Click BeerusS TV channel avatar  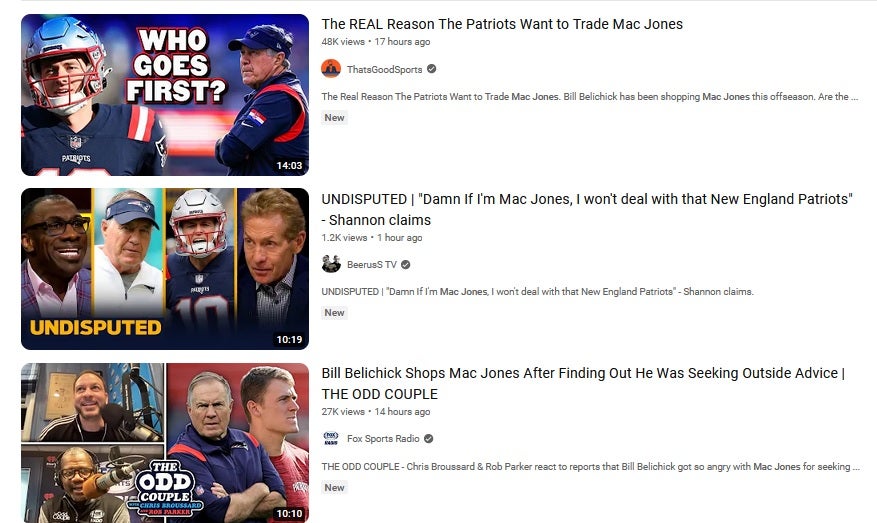(x=331, y=264)
